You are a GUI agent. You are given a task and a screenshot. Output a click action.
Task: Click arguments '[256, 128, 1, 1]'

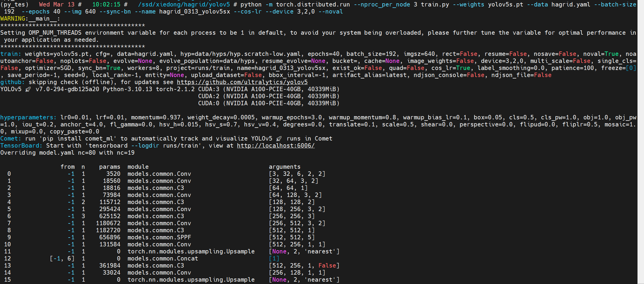point(297,273)
